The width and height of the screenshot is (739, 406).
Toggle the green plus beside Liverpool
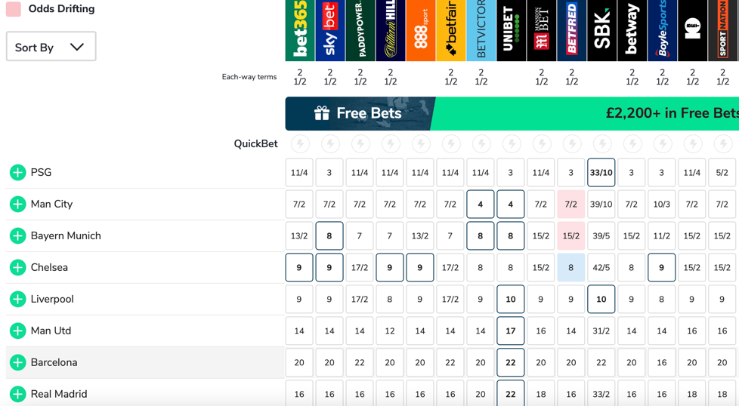click(x=17, y=299)
